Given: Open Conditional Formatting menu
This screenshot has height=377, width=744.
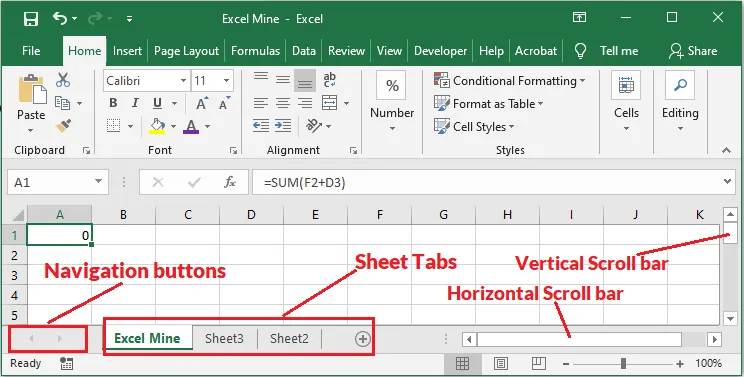Looking at the screenshot, I should [x=510, y=81].
